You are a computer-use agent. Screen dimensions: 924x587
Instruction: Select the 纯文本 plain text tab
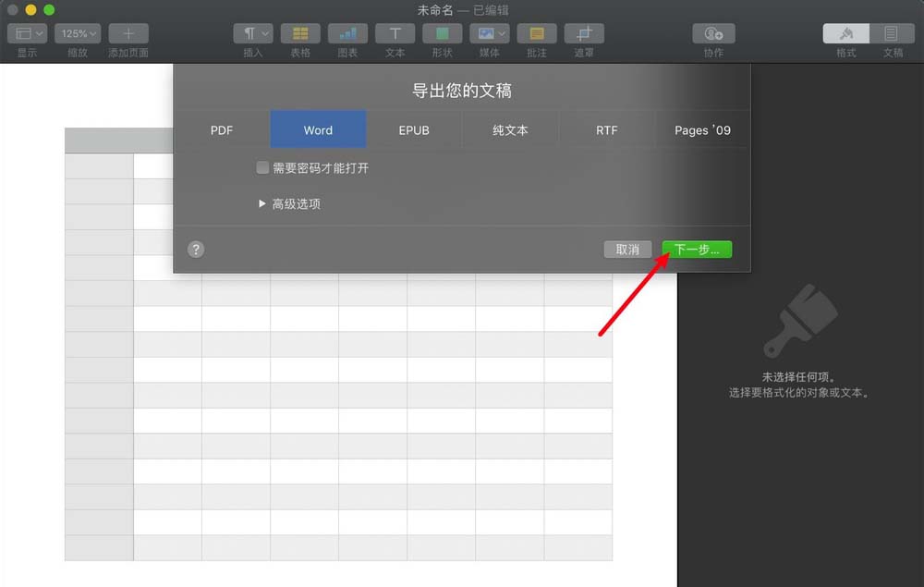click(510, 129)
